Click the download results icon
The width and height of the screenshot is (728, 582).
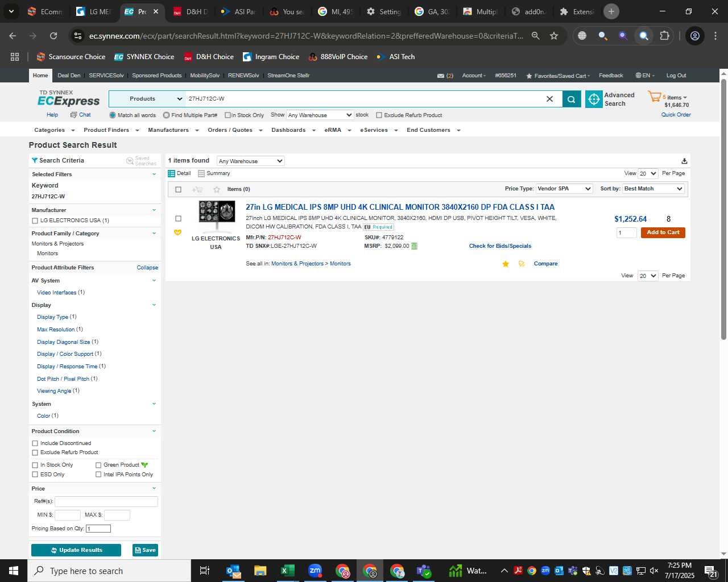(684, 161)
